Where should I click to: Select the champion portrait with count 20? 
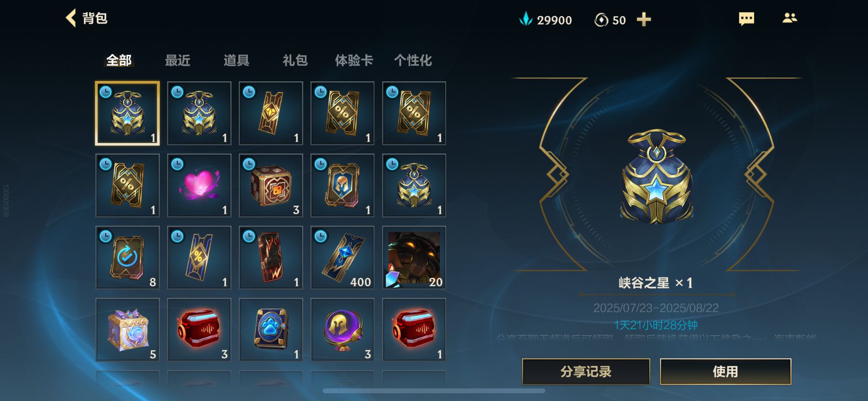(x=414, y=258)
